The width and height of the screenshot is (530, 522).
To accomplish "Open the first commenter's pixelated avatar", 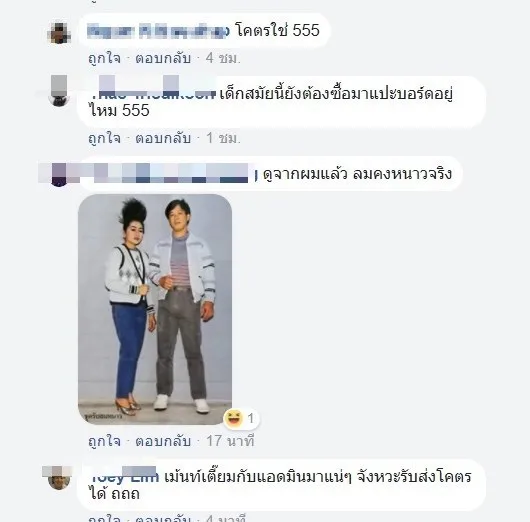I will [59, 33].
